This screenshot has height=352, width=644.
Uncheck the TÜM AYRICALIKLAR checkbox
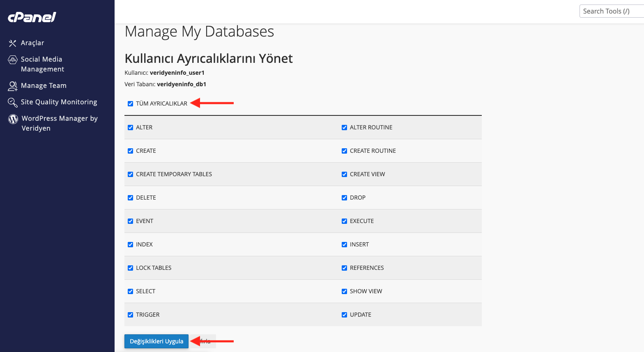[131, 104]
